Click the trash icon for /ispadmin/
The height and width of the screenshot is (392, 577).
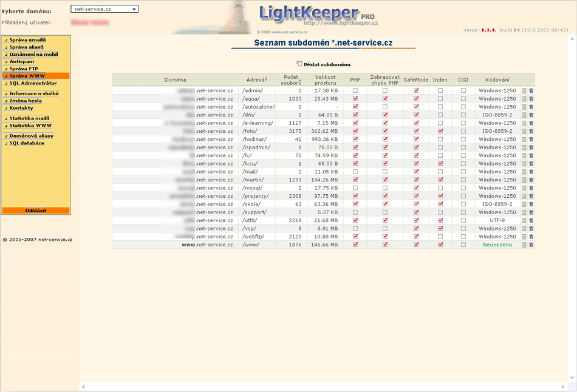tap(531, 147)
